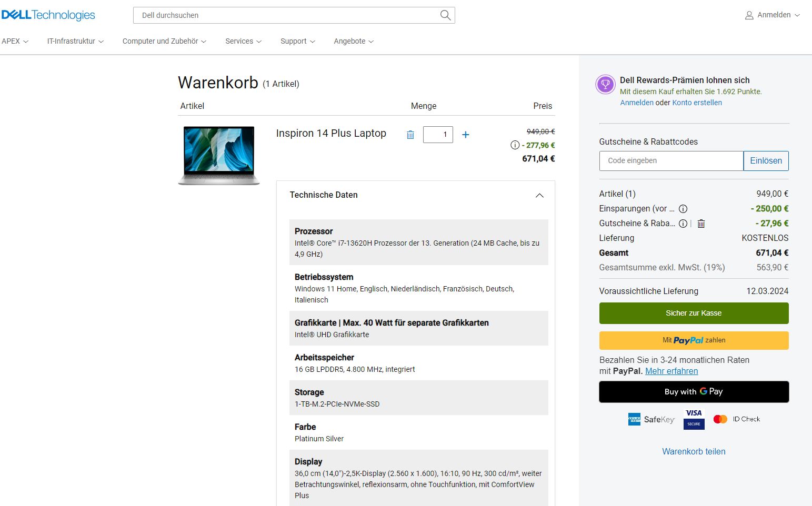The width and height of the screenshot is (812, 506).
Task: Click the KOSTENLOS delivery value
Action: click(765, 238)
